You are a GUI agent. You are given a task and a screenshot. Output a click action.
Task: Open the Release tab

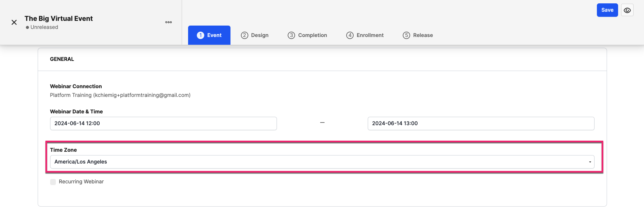pos(418,35)
